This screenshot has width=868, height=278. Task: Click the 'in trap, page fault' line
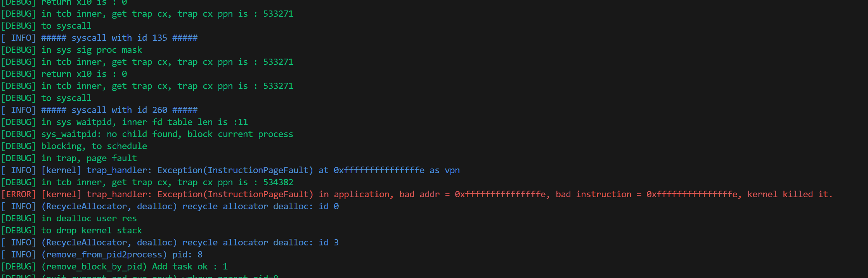click(89, 158)
